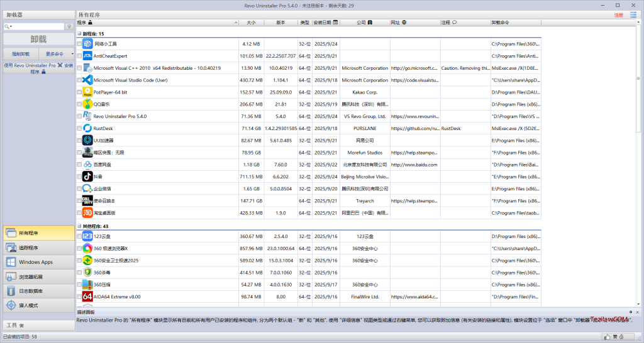
Task: Click the 强制卸载 button
Action: [21, 54]
